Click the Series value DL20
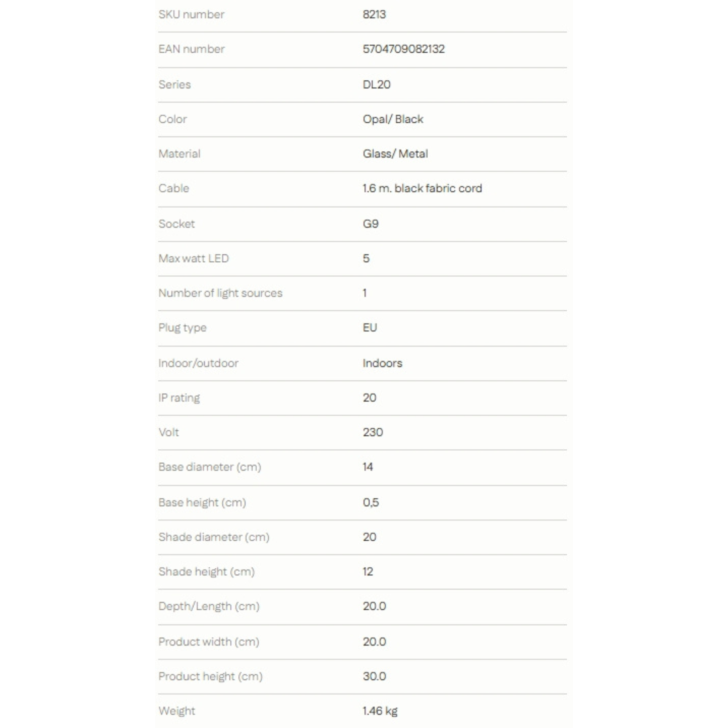Screen dimensions: 728x728 pos(376,84)
